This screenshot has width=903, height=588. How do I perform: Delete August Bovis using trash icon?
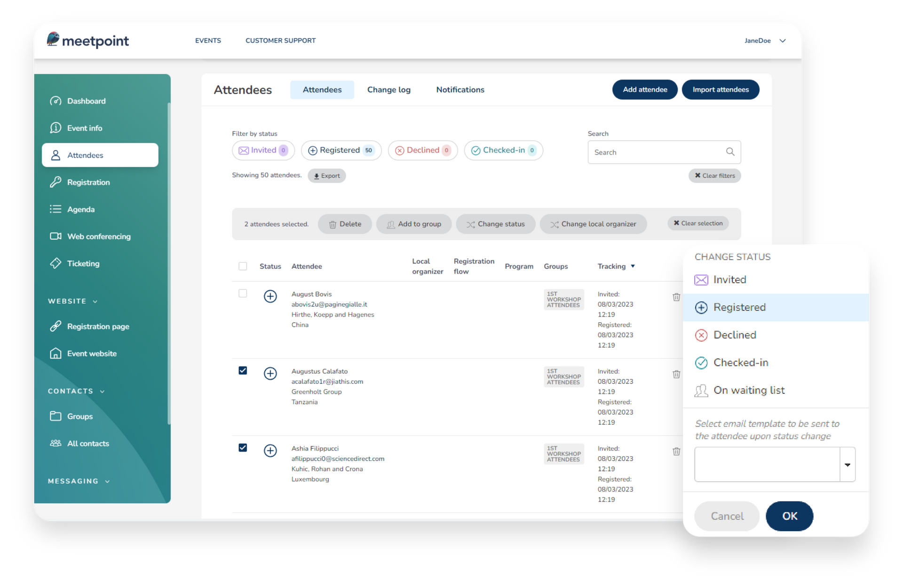[x=676, y=297]
